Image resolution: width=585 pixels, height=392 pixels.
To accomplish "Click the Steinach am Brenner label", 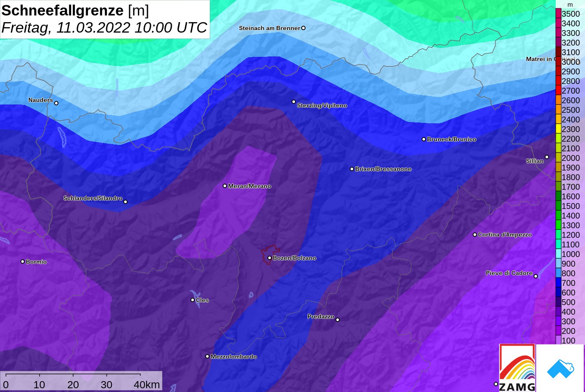I will (270, 28).
